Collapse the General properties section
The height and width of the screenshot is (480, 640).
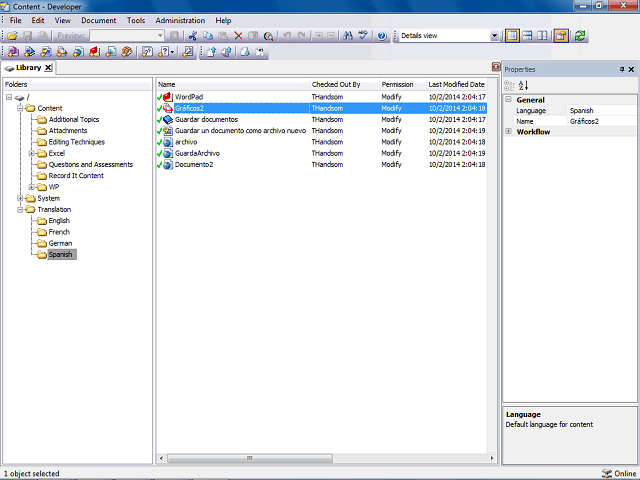509,100
